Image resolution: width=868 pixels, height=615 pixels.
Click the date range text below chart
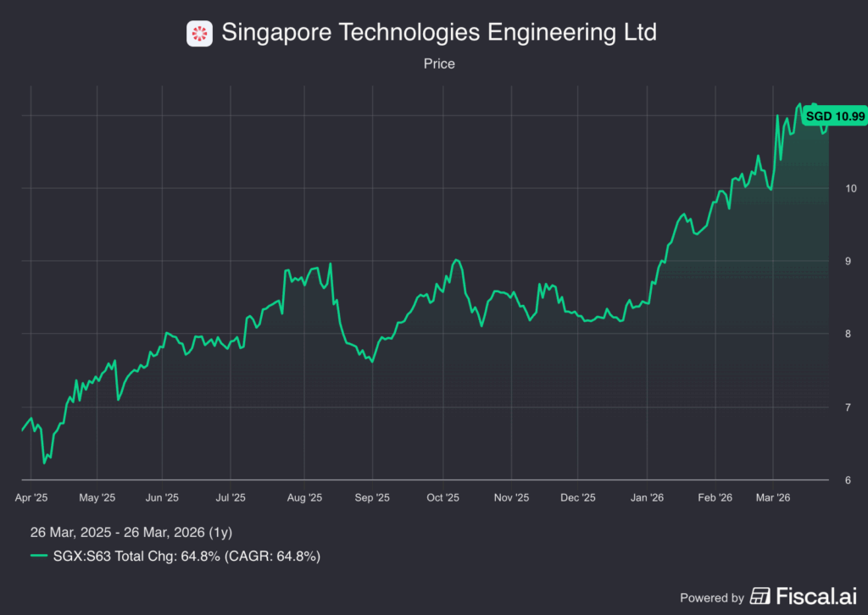[x=131, y=533]
